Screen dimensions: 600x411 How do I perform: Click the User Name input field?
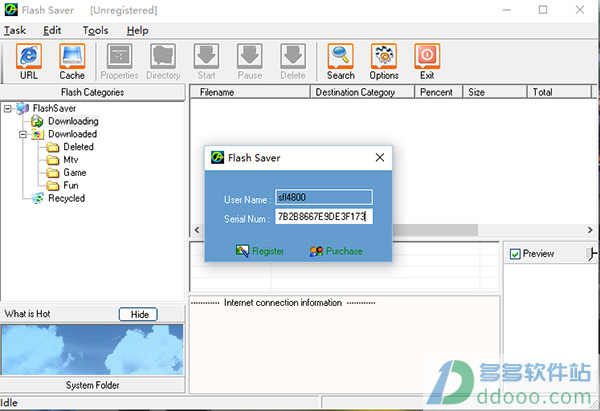click(324, 197)
